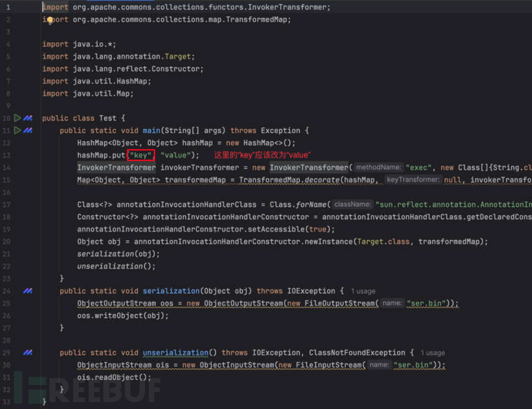Click gutter marker beside serialization method

coord(28,291)
